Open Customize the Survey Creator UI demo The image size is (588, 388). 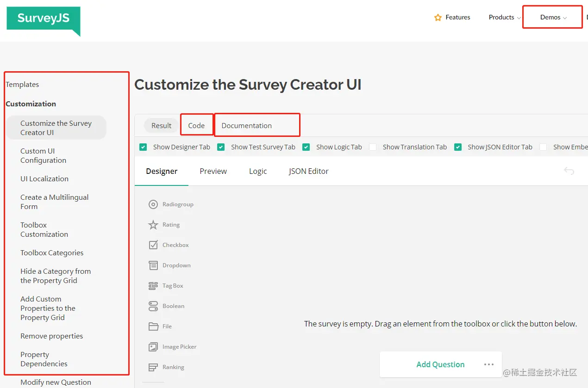point(56,128)
